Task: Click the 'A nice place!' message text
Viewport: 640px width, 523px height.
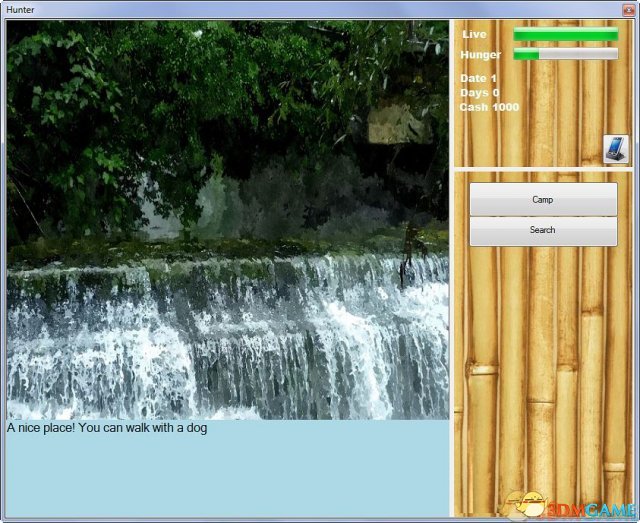Action: (107, 428)
